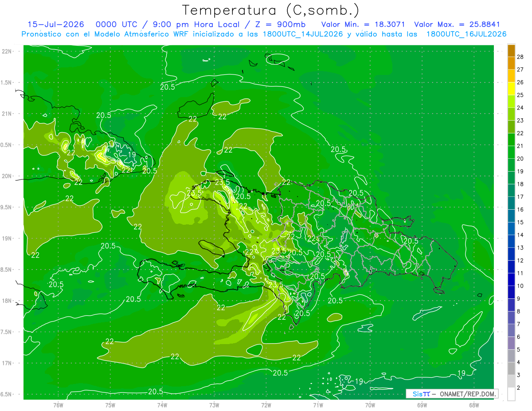Image resolution: width=532 pixels, height=411 pixels.
Task: Pick the green color band between 20 and 21
Action: (x=511, y=153)
